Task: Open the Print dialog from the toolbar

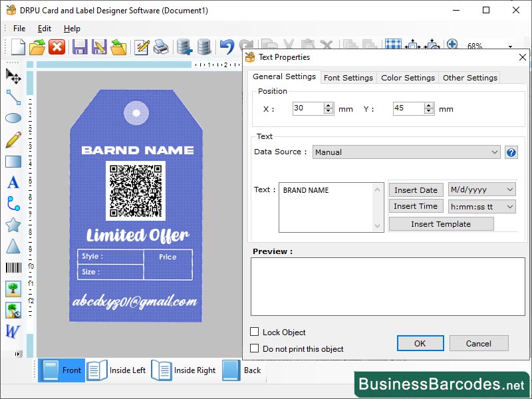Action: 161,47
